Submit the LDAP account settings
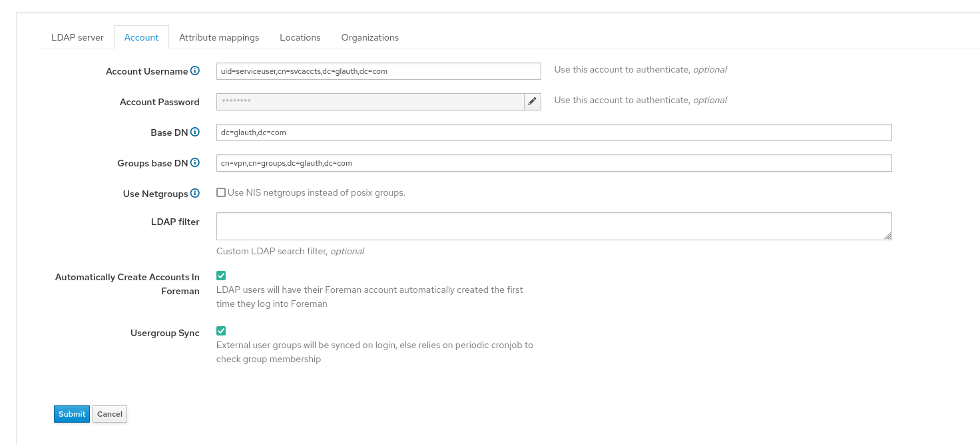980x444 pixels. click(x=71, y=413)
